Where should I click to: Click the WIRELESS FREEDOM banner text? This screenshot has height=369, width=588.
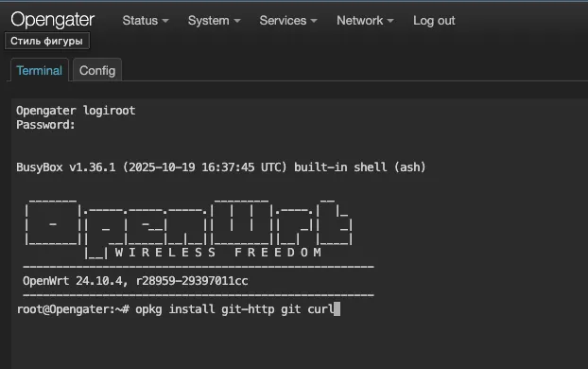(x=218, y=253)
